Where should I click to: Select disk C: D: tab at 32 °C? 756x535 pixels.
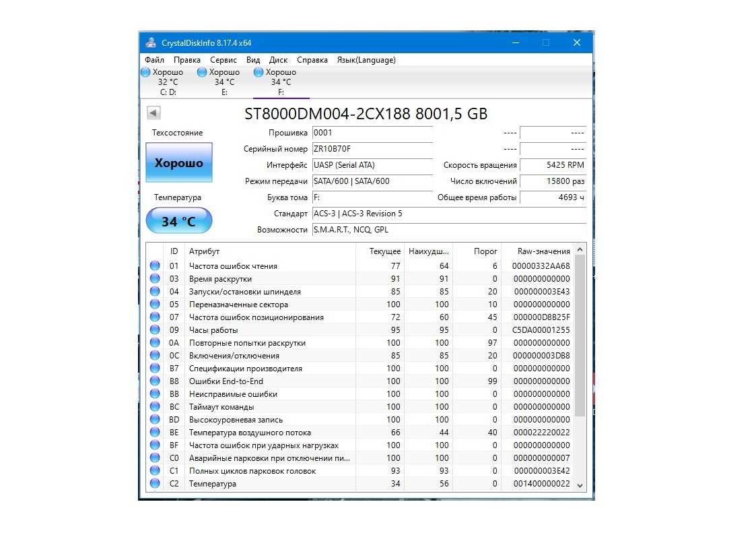168,82
